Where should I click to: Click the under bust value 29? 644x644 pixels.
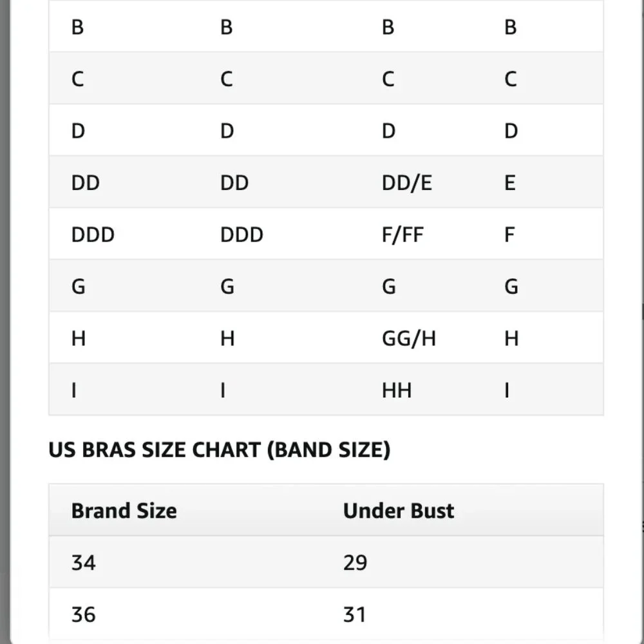[x=355, y=563]
